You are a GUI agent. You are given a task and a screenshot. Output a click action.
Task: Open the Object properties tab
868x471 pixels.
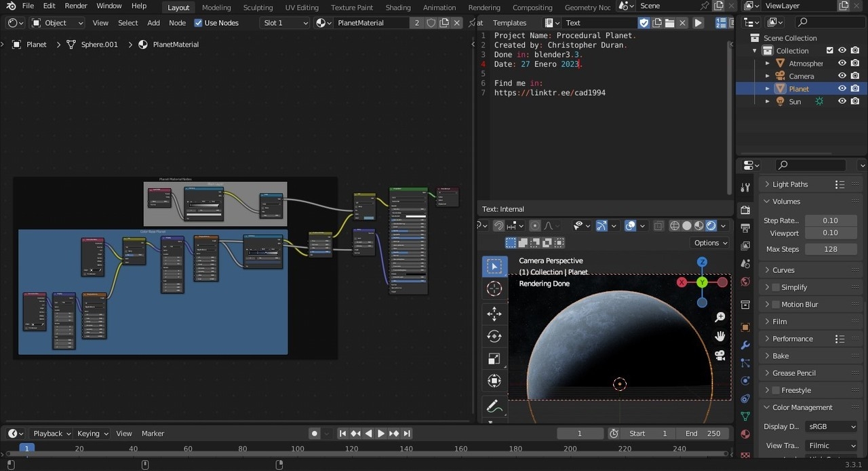tap(745, 327)
